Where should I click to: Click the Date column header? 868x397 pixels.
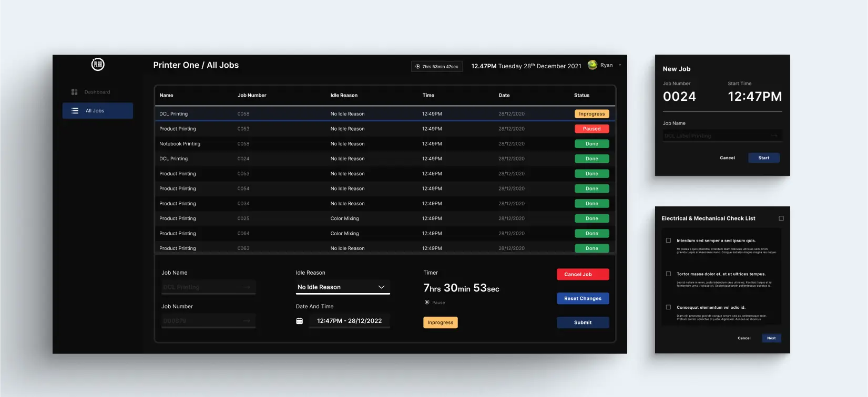pos(504,96)
